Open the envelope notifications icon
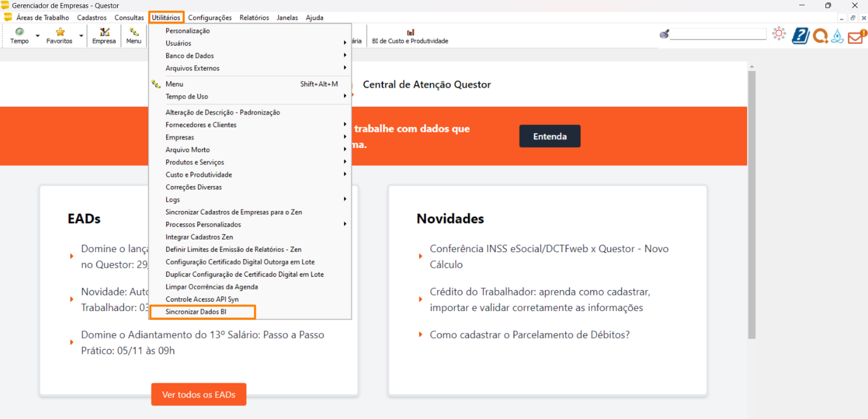 (856, 36)
